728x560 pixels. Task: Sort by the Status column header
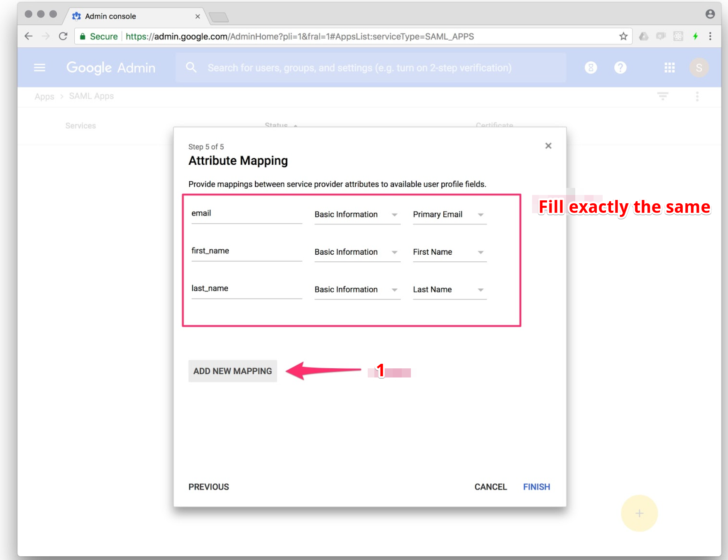(x=276, y=125)
